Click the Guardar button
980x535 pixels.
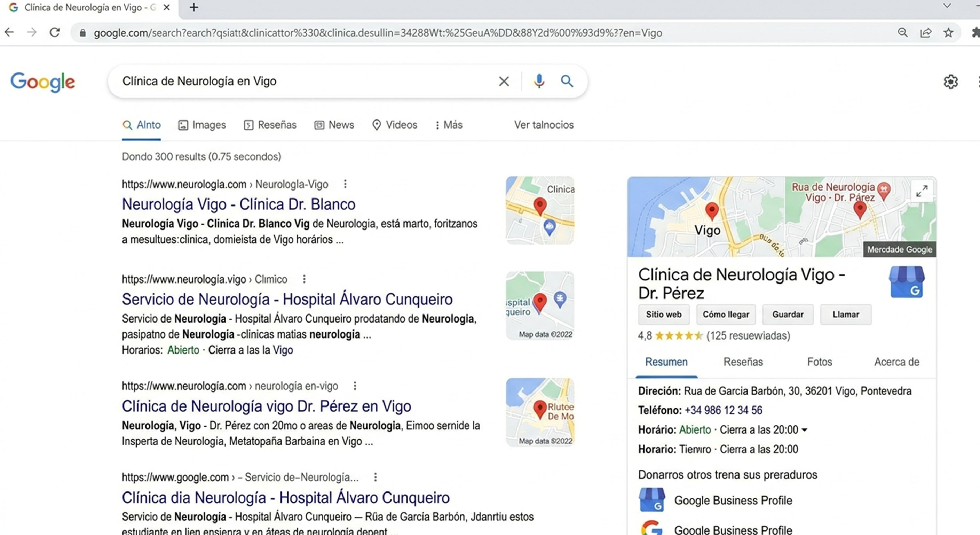point(788,315)
